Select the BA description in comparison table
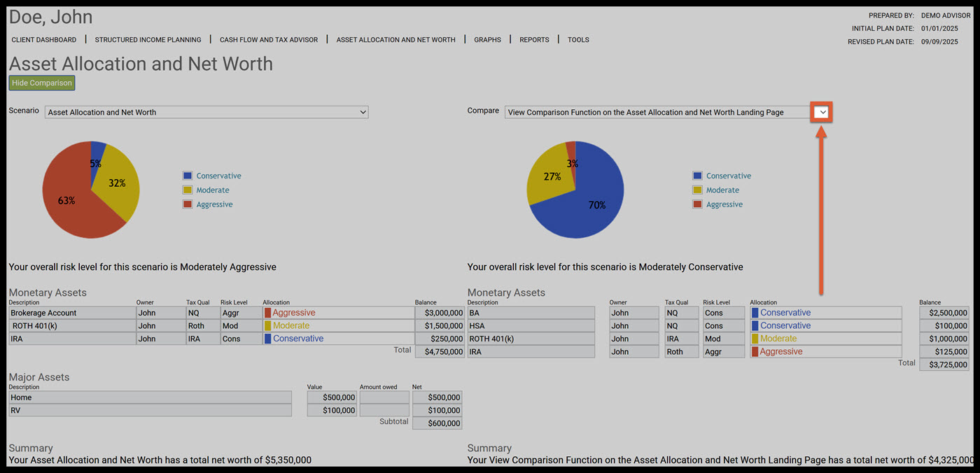Image resolution: width=980 pixels, height=473 pixels. tap(531, 313)
